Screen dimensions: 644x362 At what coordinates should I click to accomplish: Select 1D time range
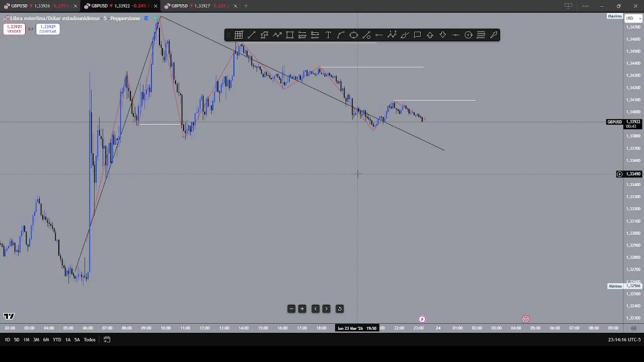click(7, 340)
